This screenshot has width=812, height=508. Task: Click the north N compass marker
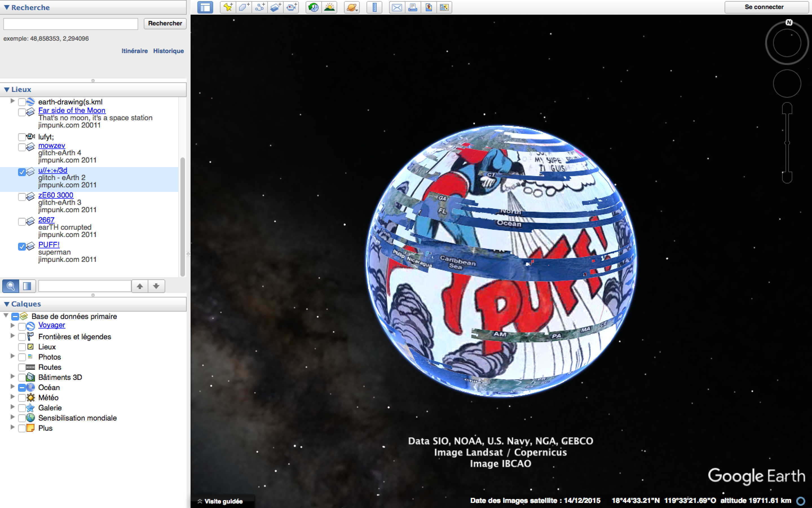tap(789, 23)
